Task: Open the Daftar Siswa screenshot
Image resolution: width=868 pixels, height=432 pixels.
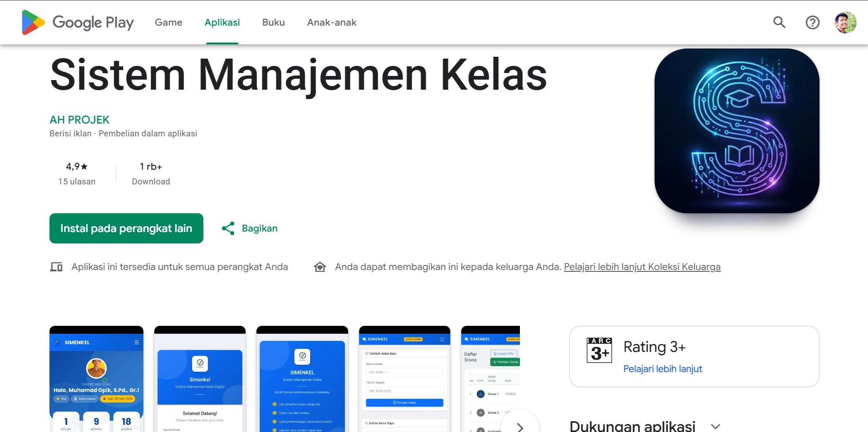Action: pos(491,379)
